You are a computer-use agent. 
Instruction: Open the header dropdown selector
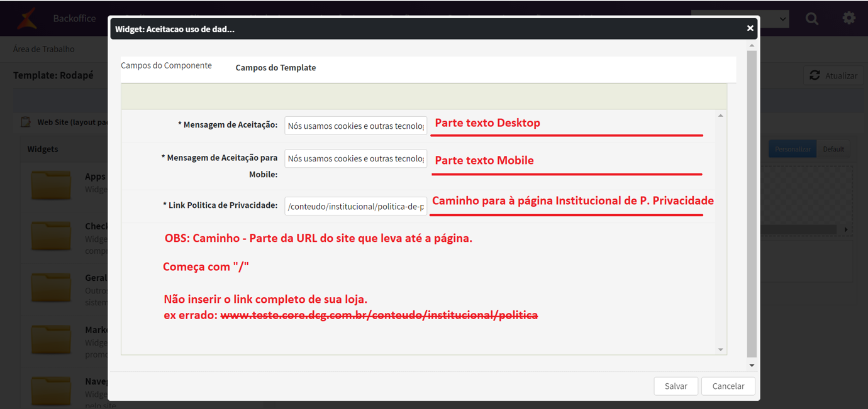740,18
